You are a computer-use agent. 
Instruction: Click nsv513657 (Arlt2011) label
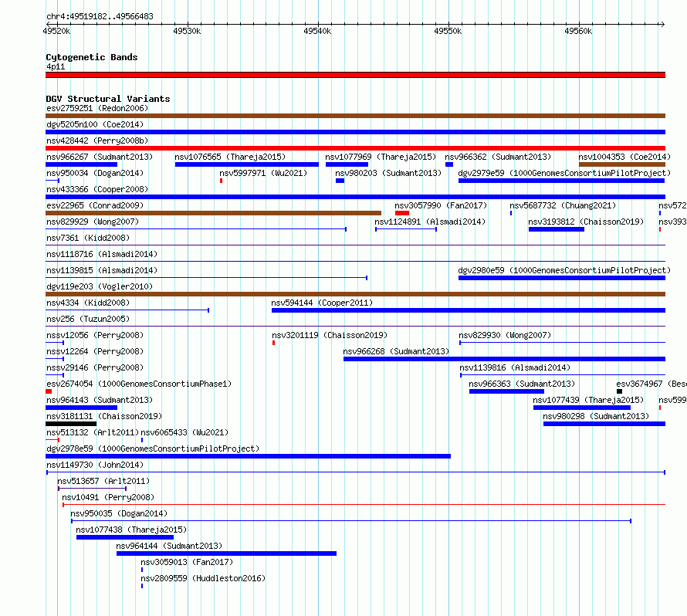[103, 481]
